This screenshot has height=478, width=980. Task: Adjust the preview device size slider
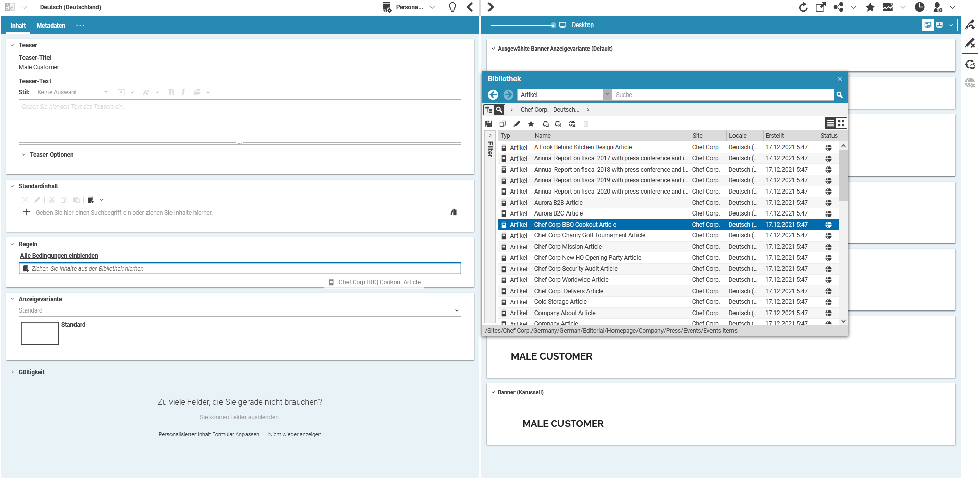(x=553, y=25)
